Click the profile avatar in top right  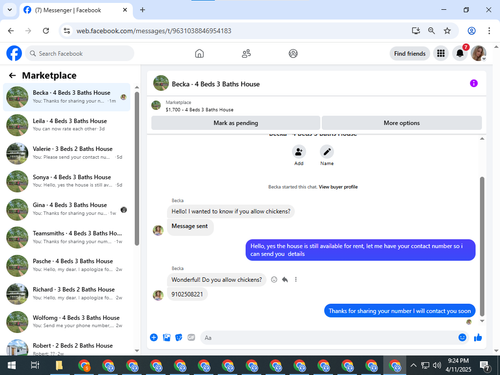point(478,53)
